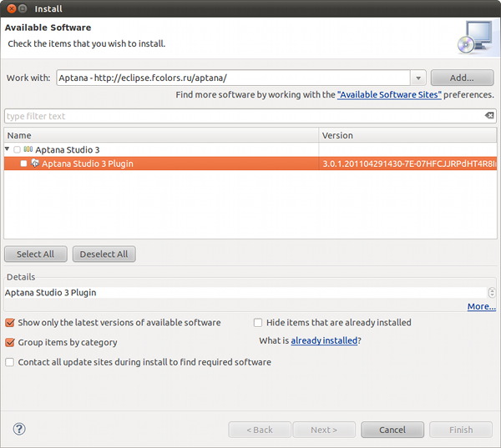Click the < Back button
Screen dimensions: 501x448
260,430
